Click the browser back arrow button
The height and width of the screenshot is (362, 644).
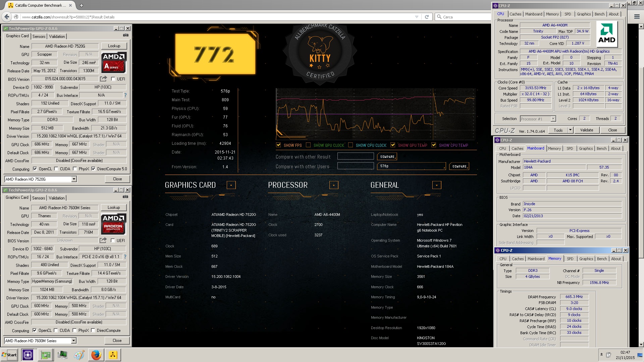click(6, 17)
